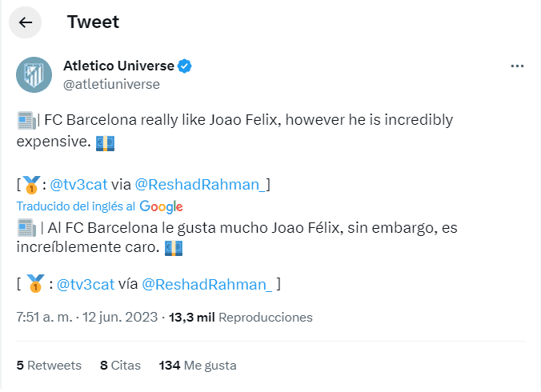Viewport: 541px width, 392px height.
Task: Open the first @ReshadRahman_ mention
Action: [x=200, y=185]
